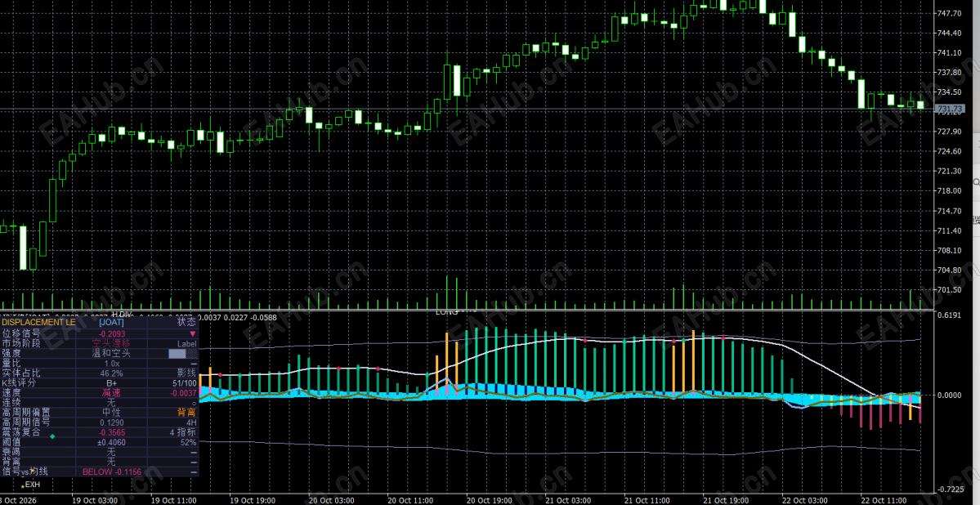This screenshot has width=980, height=505.
Task: Click the threshold value ±0.4060
Action: coord(112,443)
